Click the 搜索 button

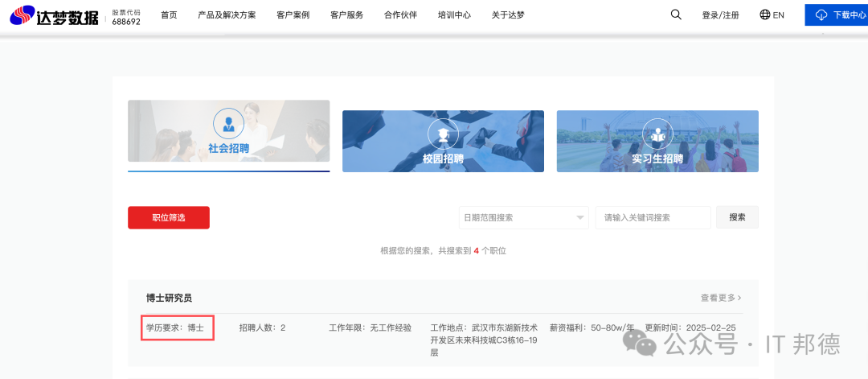coord(737,217)
